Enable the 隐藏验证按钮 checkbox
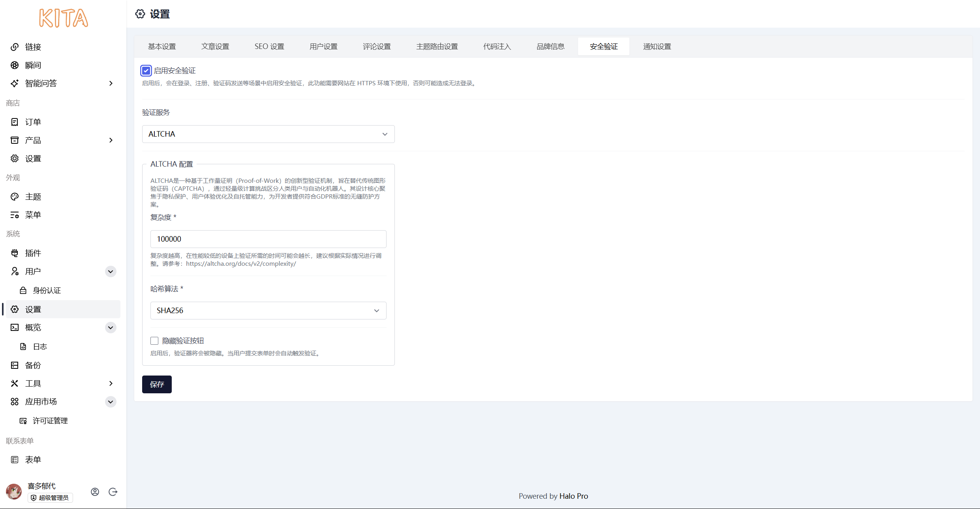 [154, 340]
